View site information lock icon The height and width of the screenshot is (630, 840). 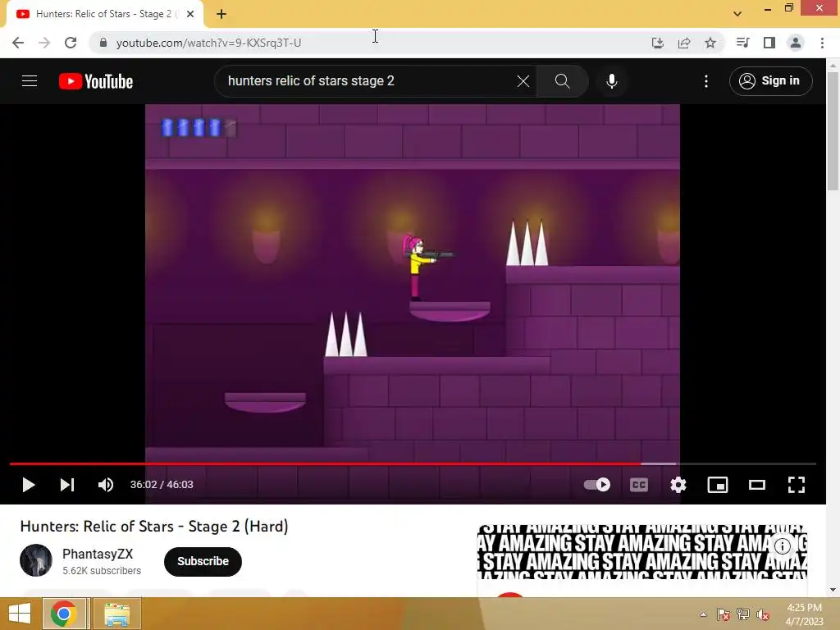[x=103, y=43]
